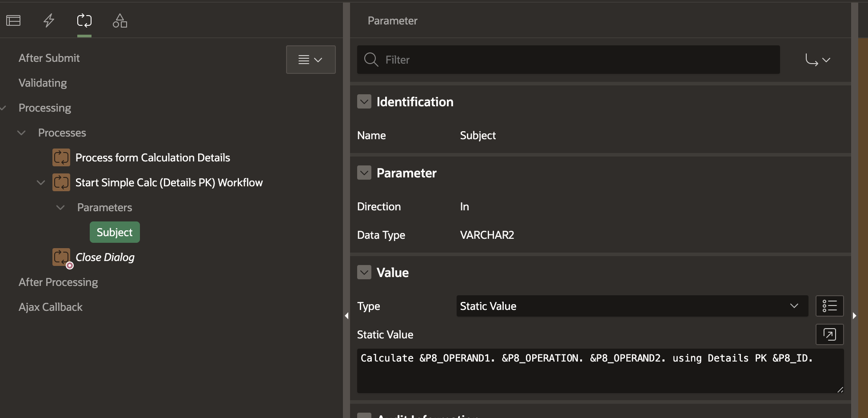Select the Processing tree node
Viewport: 868px width, 418px height.
point(45,108)
